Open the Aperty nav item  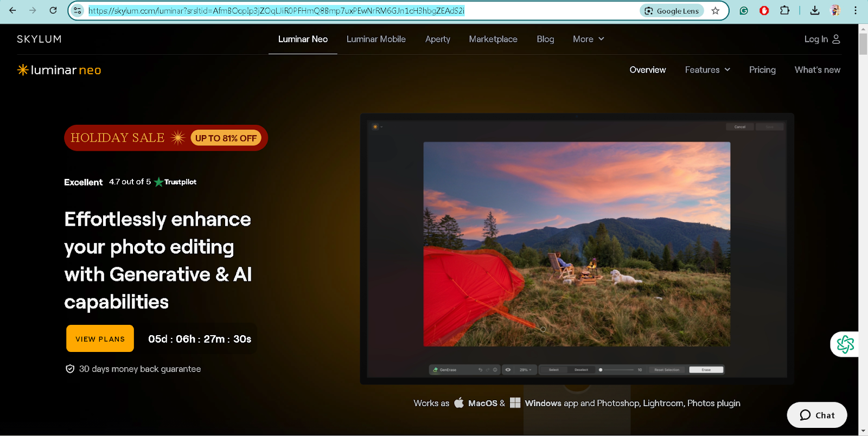(438, 39)
